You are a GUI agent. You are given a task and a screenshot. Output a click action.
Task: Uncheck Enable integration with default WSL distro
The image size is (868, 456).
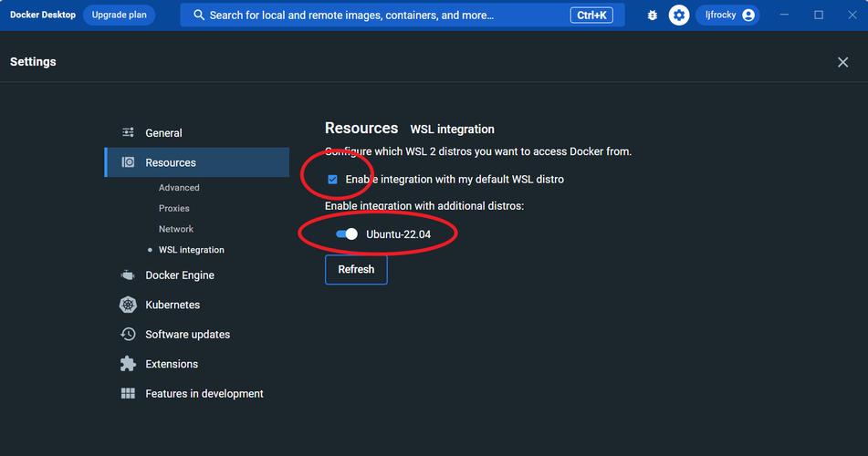(x=333, y=180)
